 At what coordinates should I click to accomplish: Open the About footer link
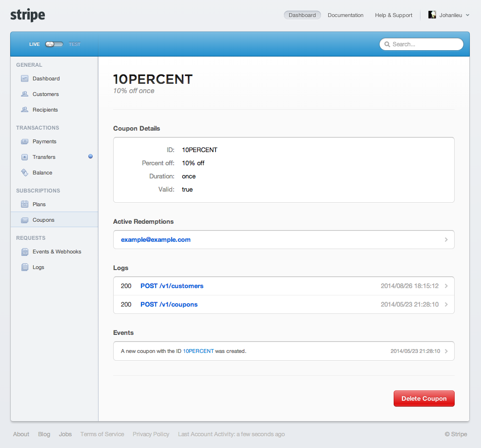coord(21,434)
